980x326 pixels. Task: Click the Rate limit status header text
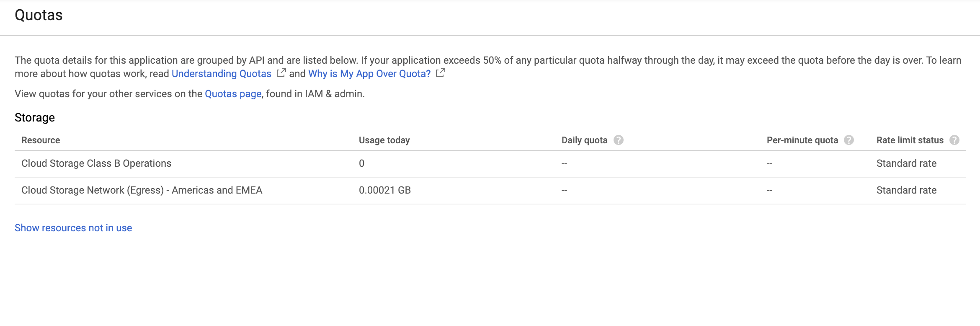point(910,140)
